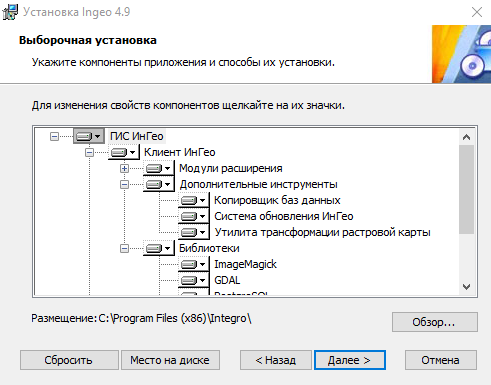The width and height of the screenshot is (491, 385).
Task: Collapse the Библиотеки tree node
Action: [124, 248]
